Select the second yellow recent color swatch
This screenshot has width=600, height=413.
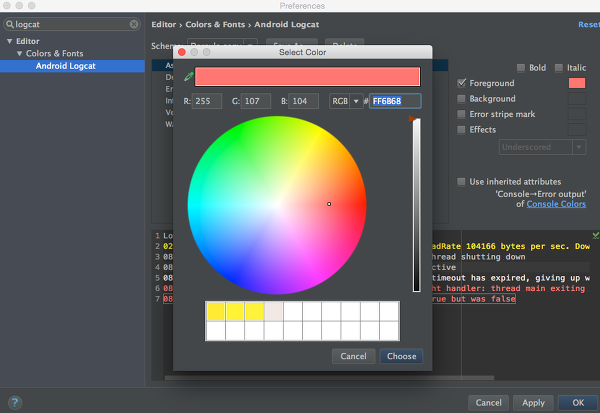[x=235, y=311]
